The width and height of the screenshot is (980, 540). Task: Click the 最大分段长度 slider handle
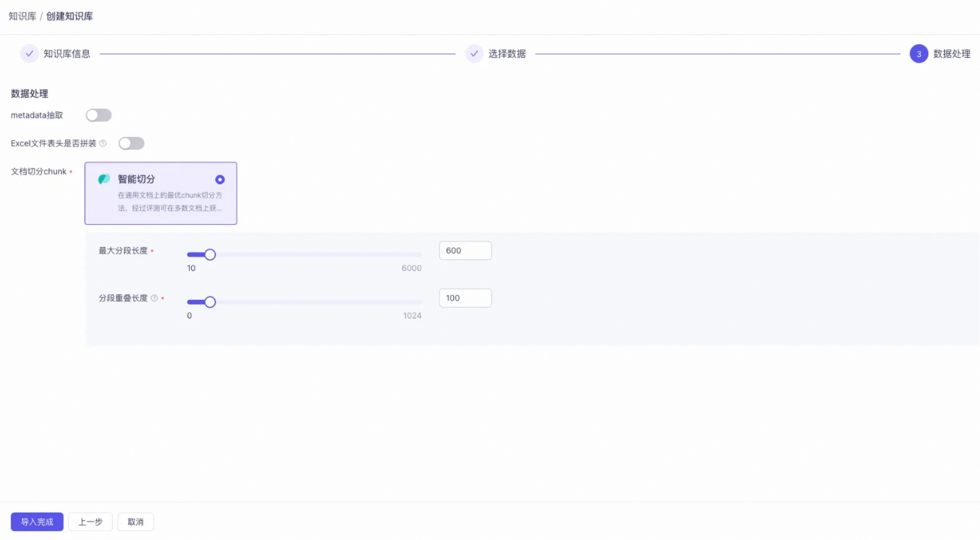point(210,255)
